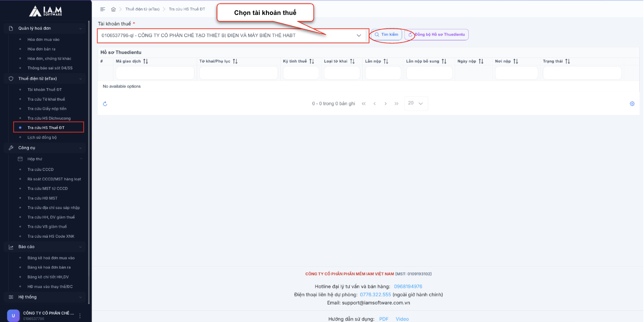Open Tra cứu Tờ khai thuế menu item

[x=46, y=100]
